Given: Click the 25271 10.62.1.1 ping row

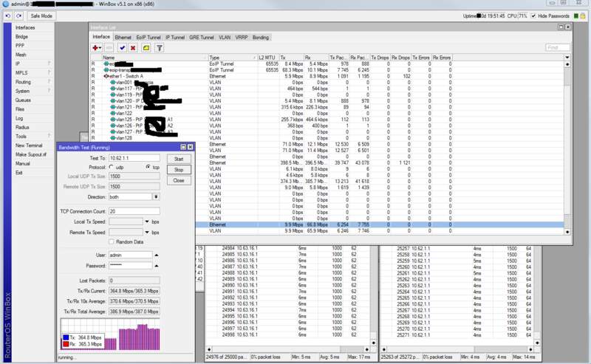Looking at the screenshot, I should tap(457, 334).
